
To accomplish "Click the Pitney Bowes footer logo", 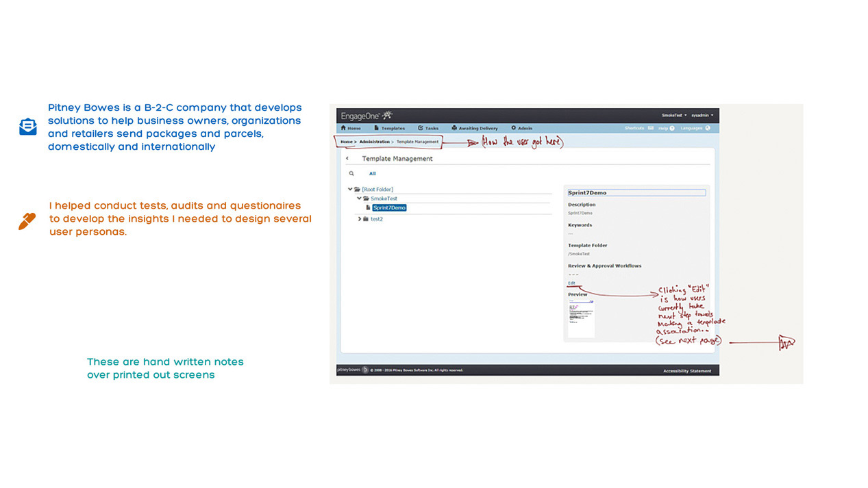I will click(x=352, y=370).
